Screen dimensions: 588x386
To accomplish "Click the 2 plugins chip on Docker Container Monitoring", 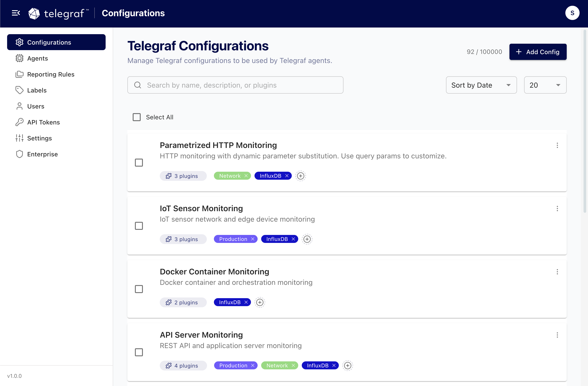I will tap(183, 302).
